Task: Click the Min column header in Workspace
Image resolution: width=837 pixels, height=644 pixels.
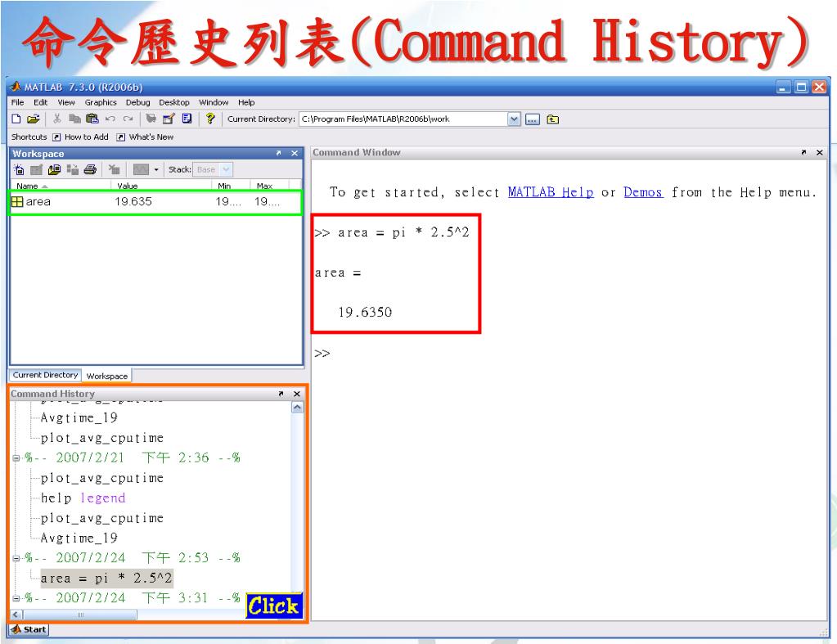Action: tap(231, 186)
